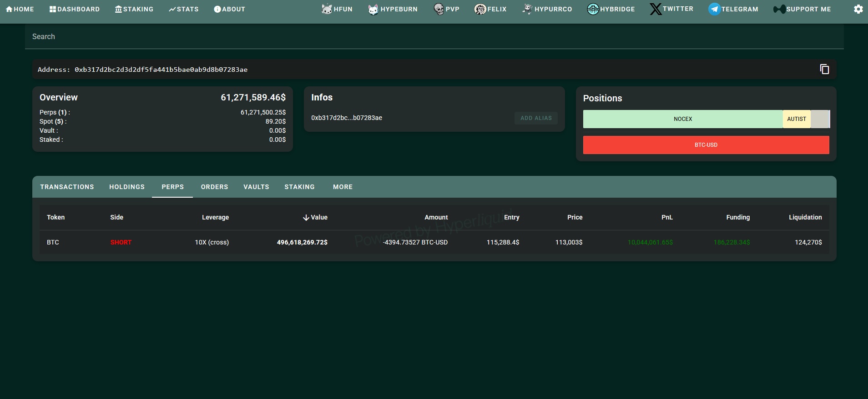
Task: Open the MORE tab menu
Action: coord(343,187)
